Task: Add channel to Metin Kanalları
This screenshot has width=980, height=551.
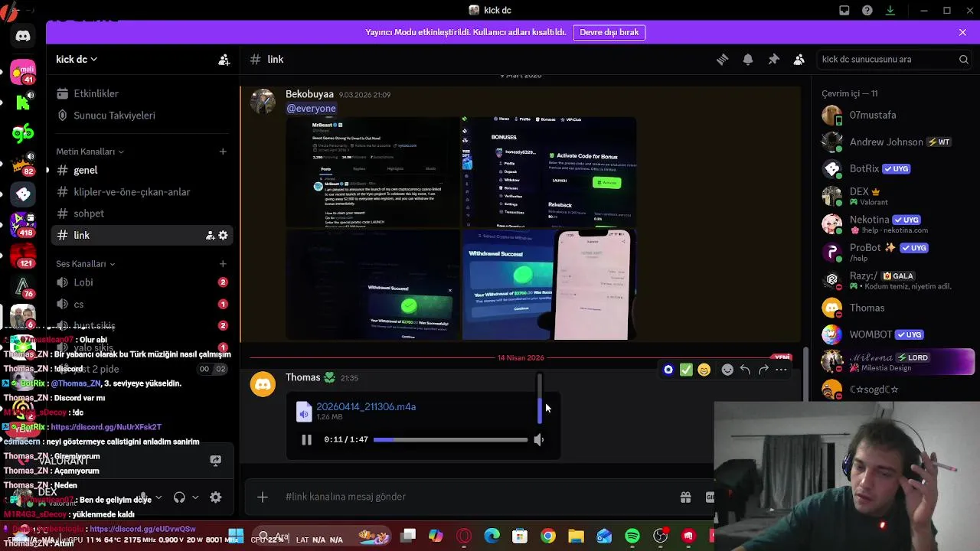Action: point(223,152)
